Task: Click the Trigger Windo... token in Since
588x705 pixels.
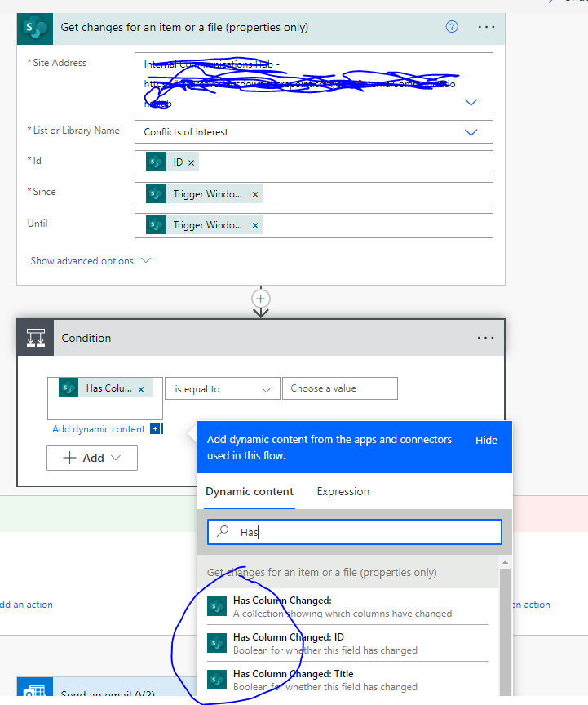Action: pyautogui.click(x=204, y=193)
